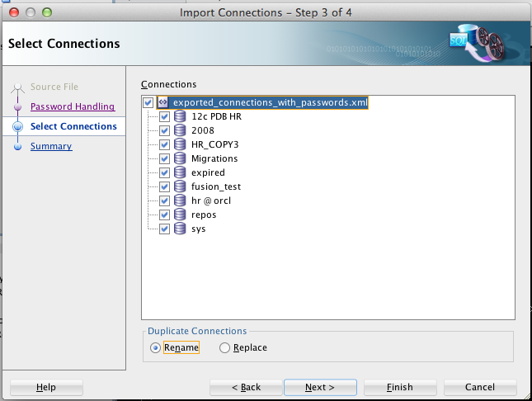This screenshot has width=532, height=401.
Task: Select the Rename duplicate connections option
Action: coord(155,347)
